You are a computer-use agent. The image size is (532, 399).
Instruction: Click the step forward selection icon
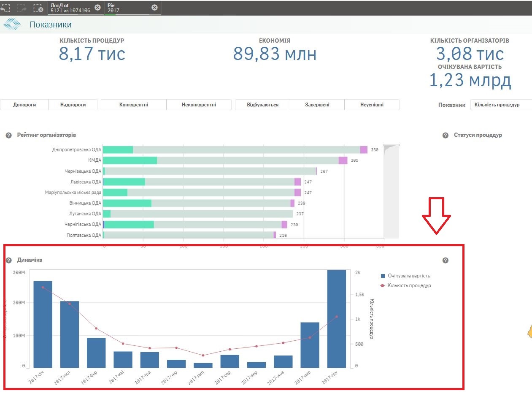pyautogui.click(x=21, y=8)
